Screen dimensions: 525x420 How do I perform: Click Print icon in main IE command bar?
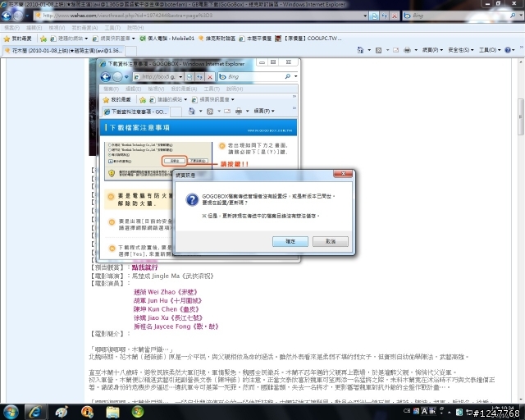click(x=407, y=50)
